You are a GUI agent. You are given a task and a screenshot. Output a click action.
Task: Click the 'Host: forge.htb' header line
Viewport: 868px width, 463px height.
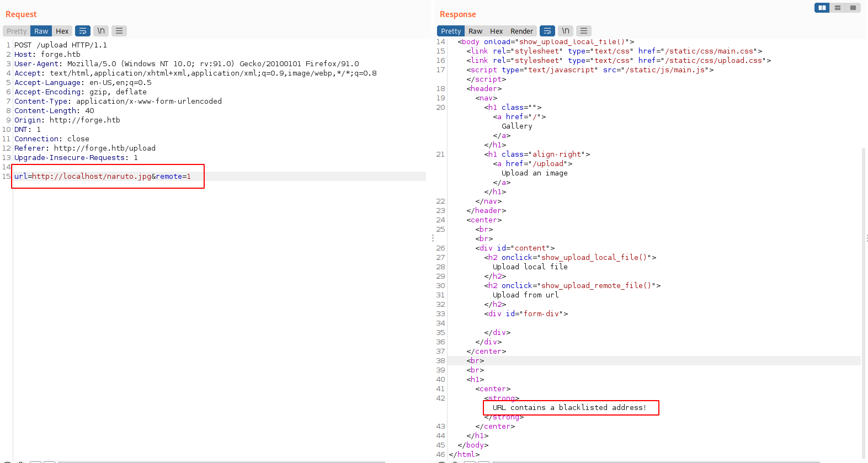[47, 55]
